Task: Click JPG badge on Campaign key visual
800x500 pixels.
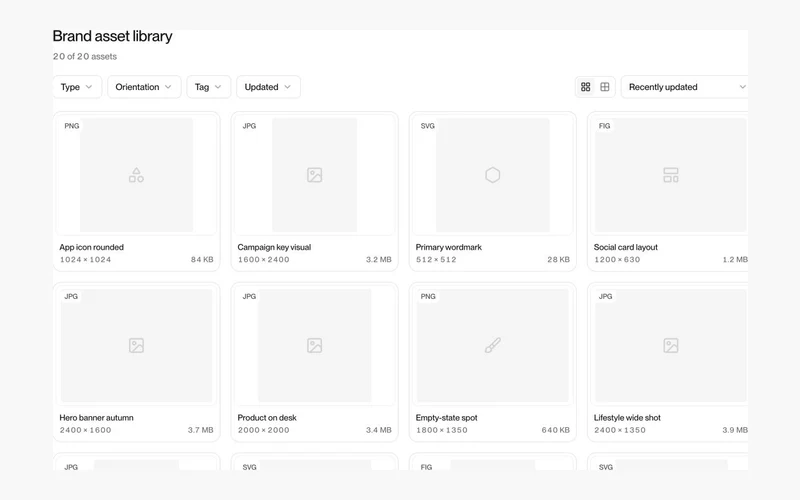Action: tap(249, 126)
